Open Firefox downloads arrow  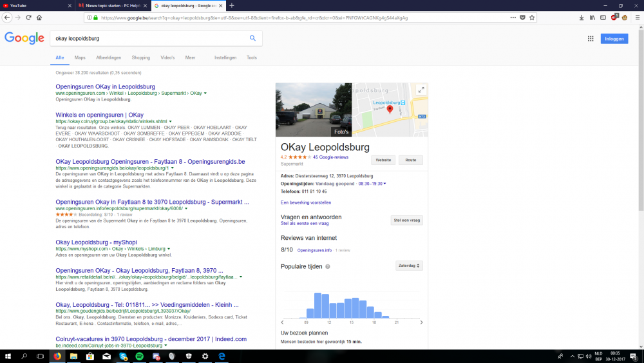point(582,17)
